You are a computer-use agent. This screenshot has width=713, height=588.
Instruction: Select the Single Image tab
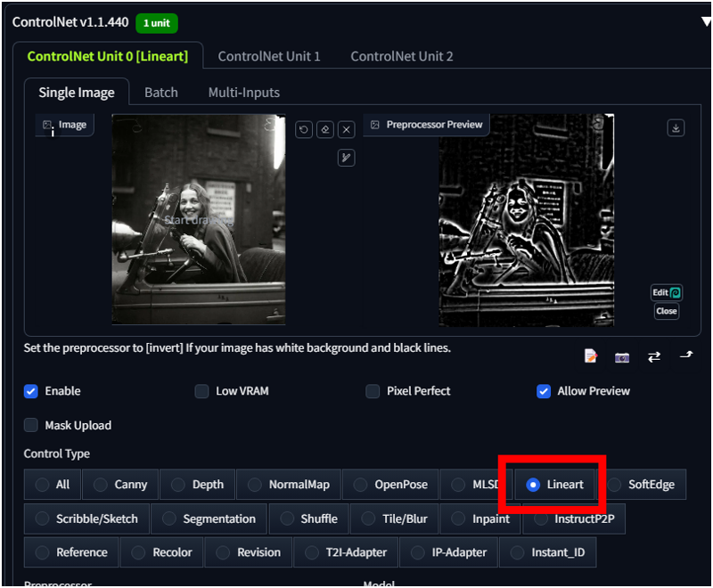pos(77,93)
